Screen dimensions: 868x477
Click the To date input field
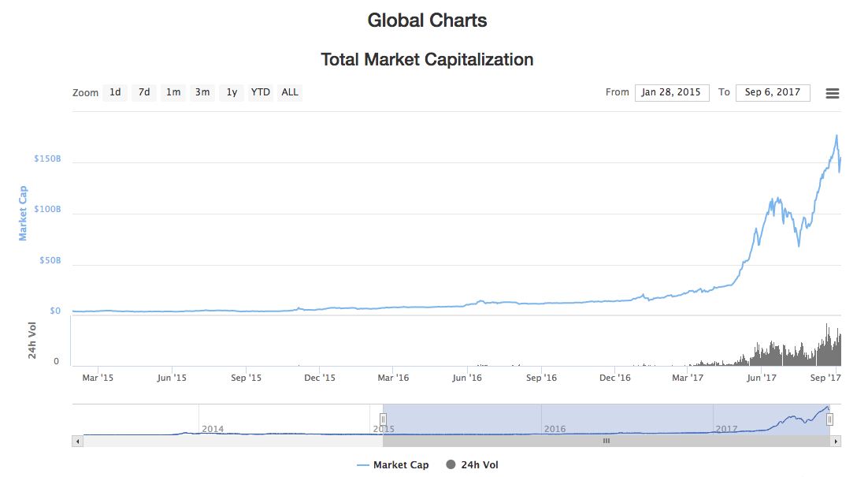coord(772,92)
